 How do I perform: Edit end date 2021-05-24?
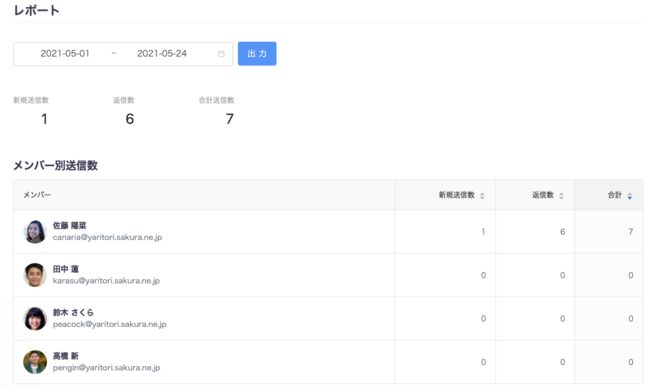[162, 53]
